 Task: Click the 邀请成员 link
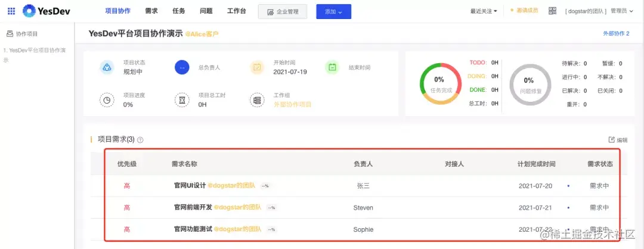click(525, 11)
